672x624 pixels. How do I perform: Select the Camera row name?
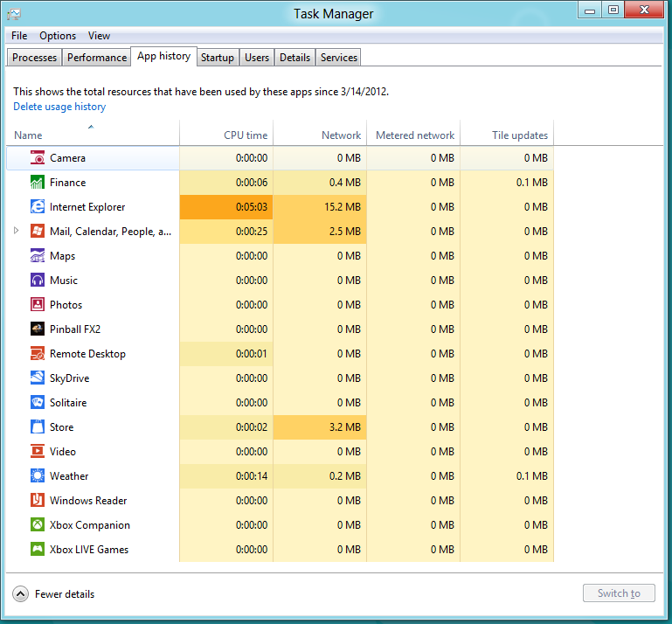coord(67,158)
